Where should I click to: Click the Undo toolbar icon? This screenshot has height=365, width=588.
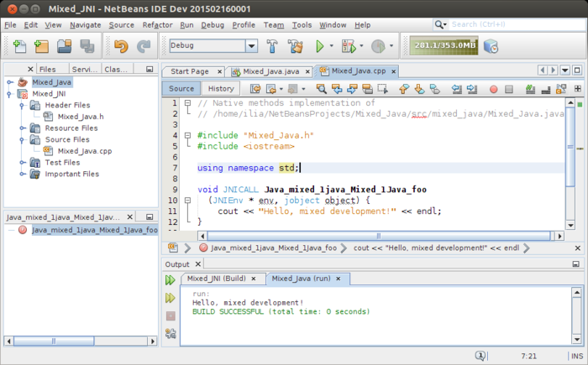119,46
